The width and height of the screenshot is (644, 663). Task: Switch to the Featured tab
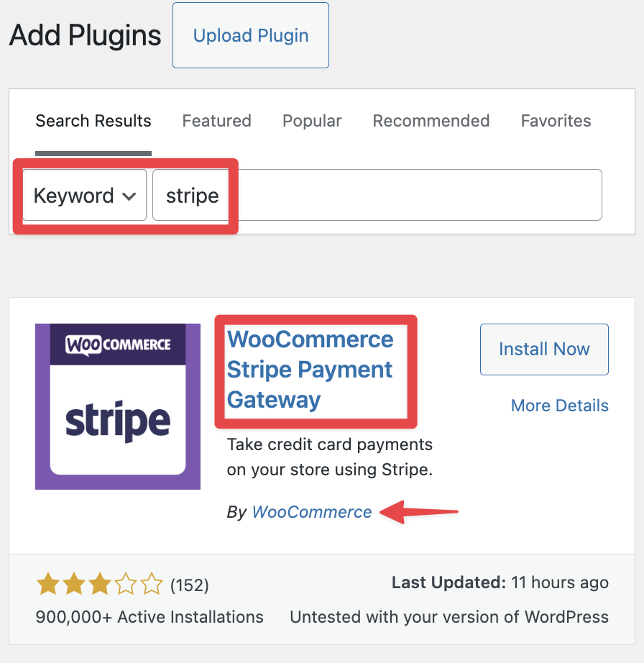tap(216, 121)
